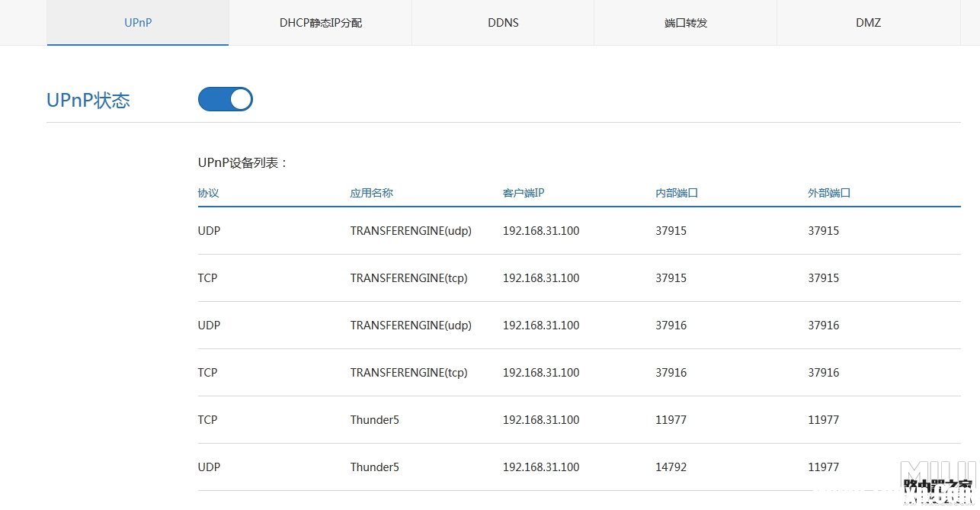
Task: Select TRANSFERENGINE(tcp) entry with port 37916
Action: pyautogui.click(x=408, y=373)
